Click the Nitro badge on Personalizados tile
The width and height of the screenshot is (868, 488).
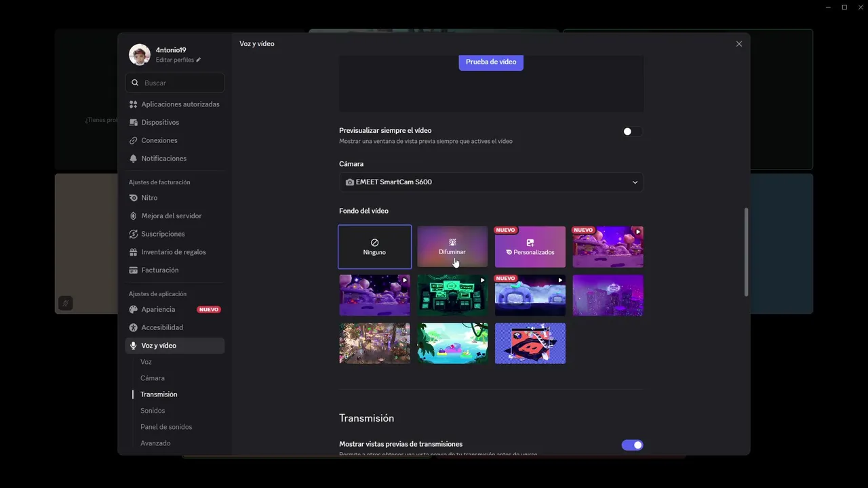click(x=509, y=253)
